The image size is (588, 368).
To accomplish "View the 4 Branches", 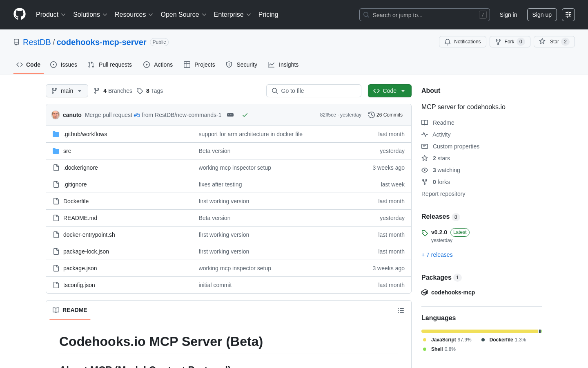I will tap(113, 91).
